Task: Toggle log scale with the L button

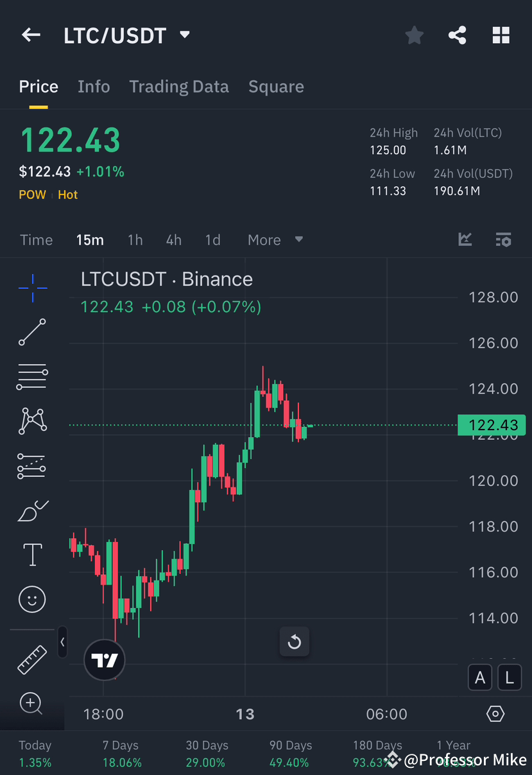Action: 509,677
